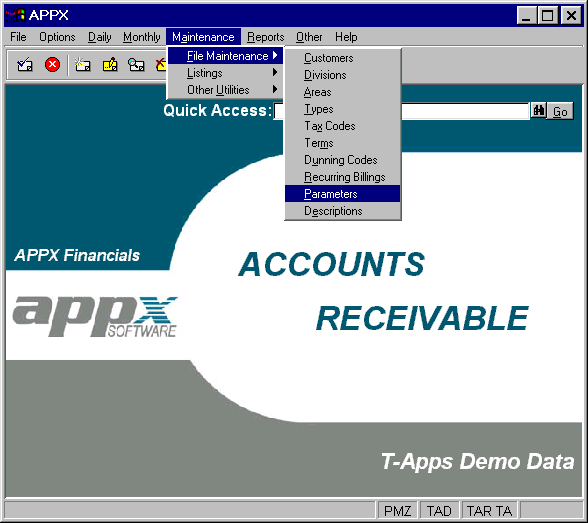Image resolution: width=588 pixels, height=523 pixels.
Task: Open the Options menu
Action: [57, 37]
